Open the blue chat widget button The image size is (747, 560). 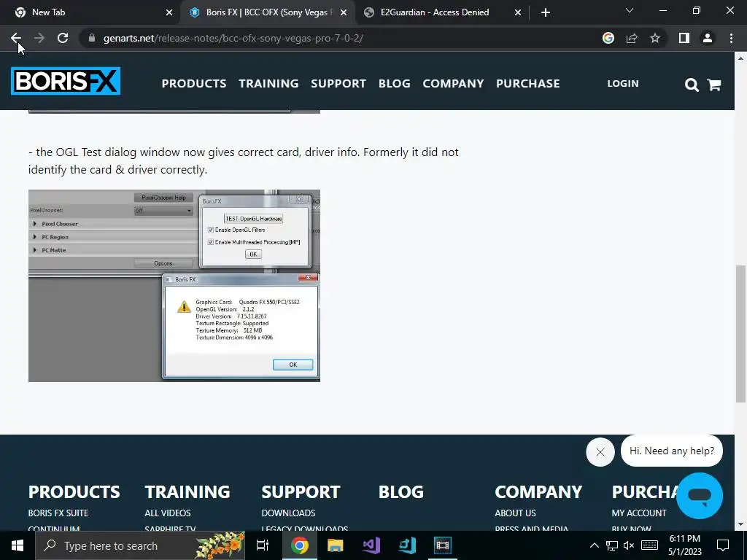tap(700, 496)
